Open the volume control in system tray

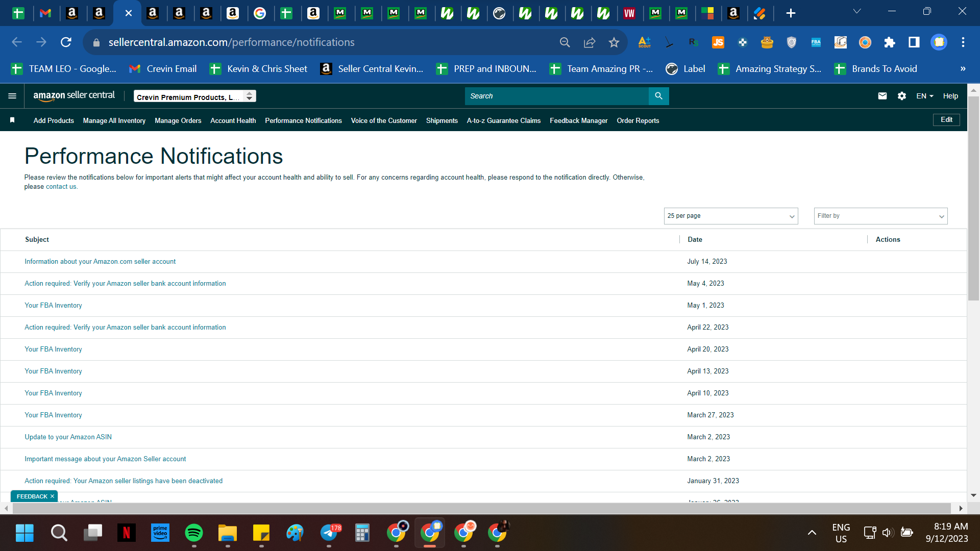(x=888, y=533)
